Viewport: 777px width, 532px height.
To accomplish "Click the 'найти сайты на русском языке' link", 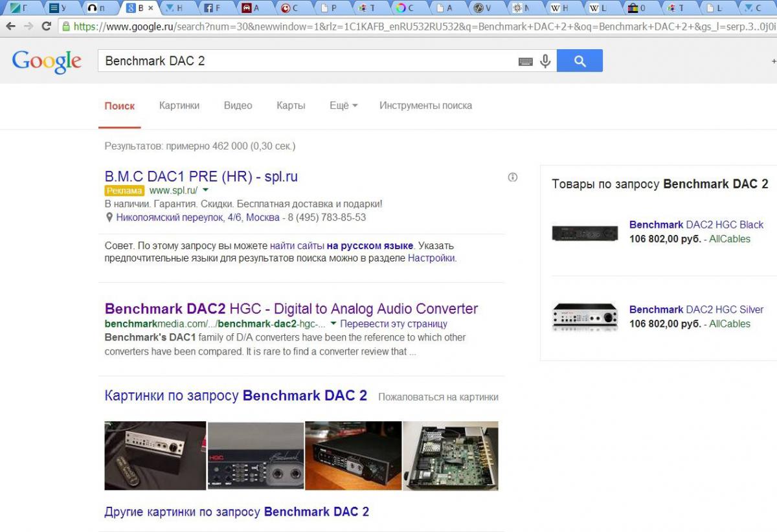I will (341, 246).
